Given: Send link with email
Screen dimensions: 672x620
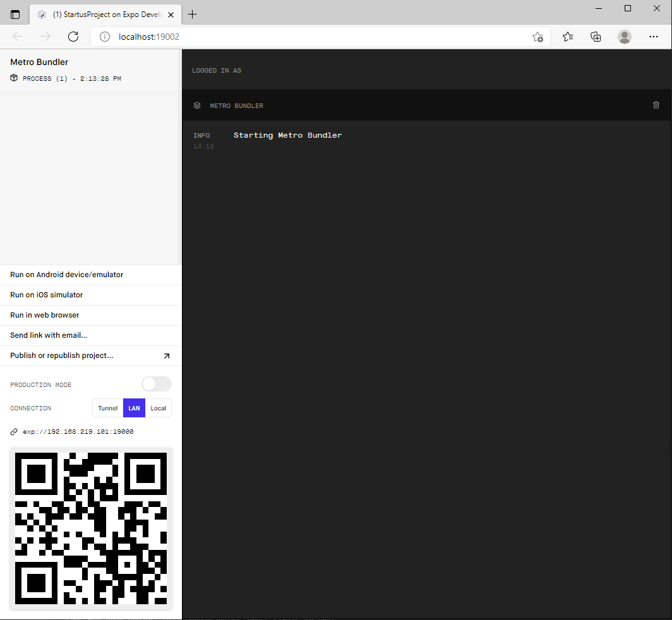Looking at the screenshot, I should [x=91, y=335].
